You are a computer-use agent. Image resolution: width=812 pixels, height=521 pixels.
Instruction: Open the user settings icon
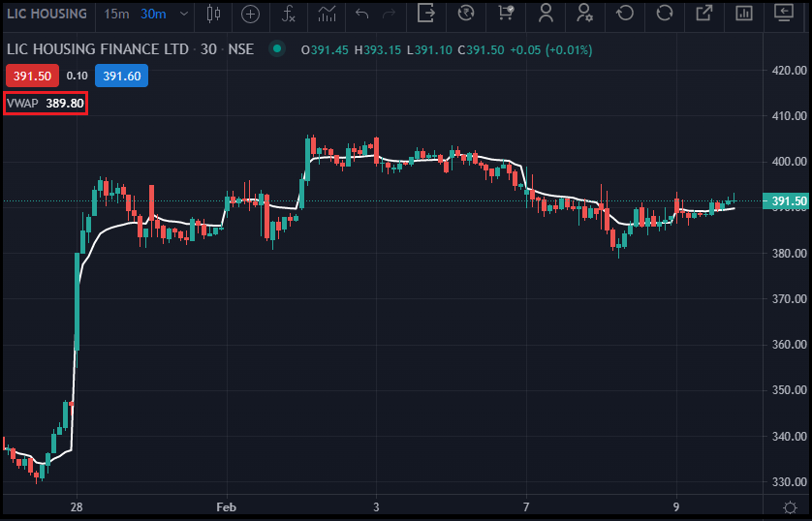coord(584,14)
